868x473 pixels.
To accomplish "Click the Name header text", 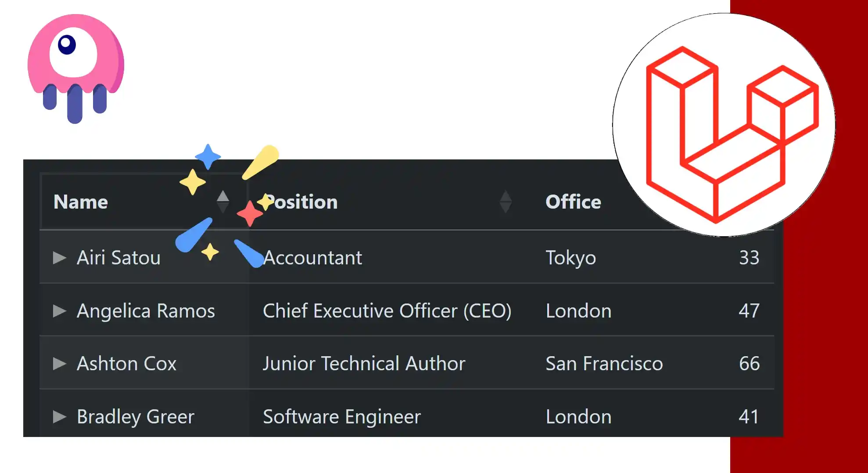I will pyautogui.click(x=81, y=202).
